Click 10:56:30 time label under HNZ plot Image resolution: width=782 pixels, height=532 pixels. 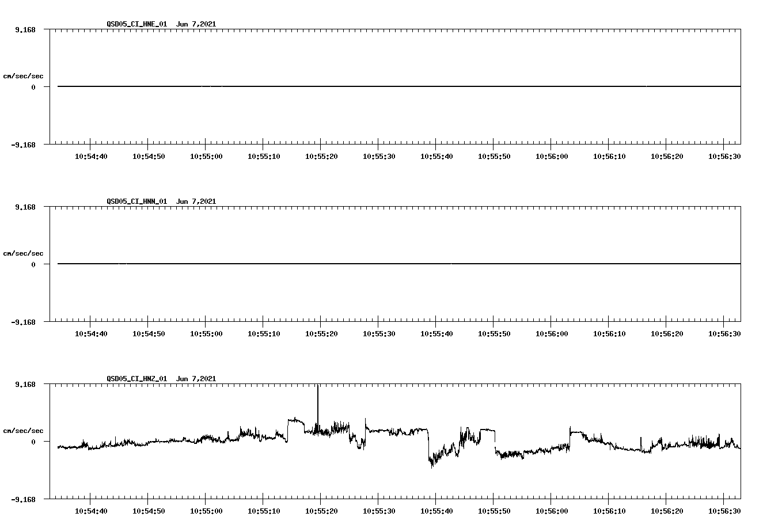tap(724, 511)
